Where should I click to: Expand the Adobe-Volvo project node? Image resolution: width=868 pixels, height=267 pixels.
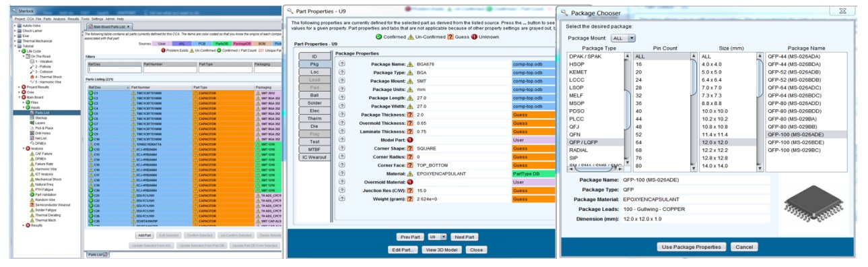tap(15, 26)
